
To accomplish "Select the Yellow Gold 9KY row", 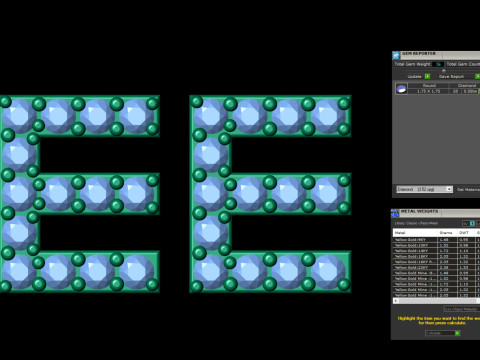I will 436,240.
